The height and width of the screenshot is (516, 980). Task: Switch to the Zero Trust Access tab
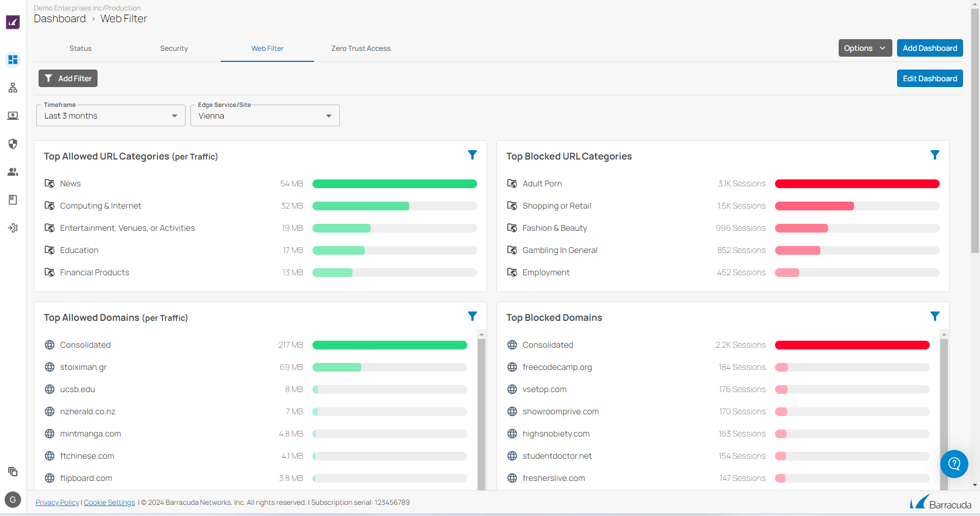pos(361,49)
